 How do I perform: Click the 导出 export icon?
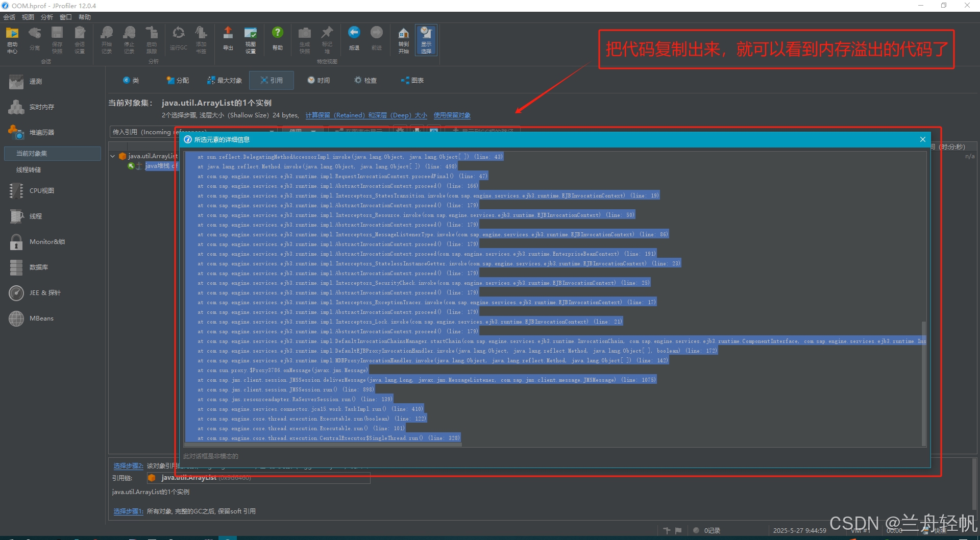228,39
